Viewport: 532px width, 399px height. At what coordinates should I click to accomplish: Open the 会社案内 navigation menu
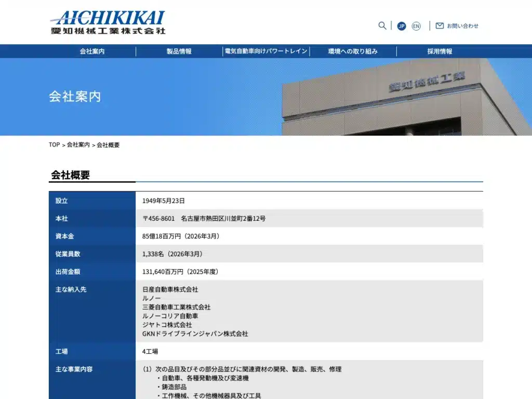92,51
